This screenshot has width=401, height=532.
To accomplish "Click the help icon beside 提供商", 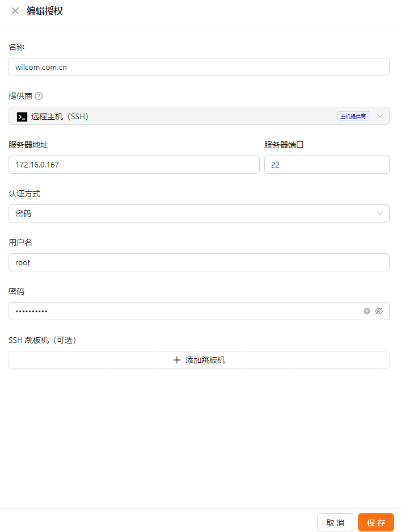I will coord(39,96).
